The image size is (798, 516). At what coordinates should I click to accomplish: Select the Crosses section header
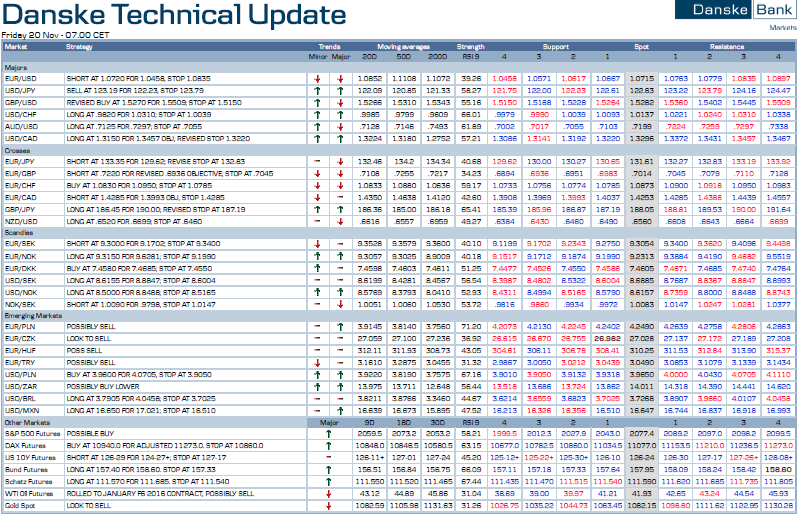click(17, 149)
